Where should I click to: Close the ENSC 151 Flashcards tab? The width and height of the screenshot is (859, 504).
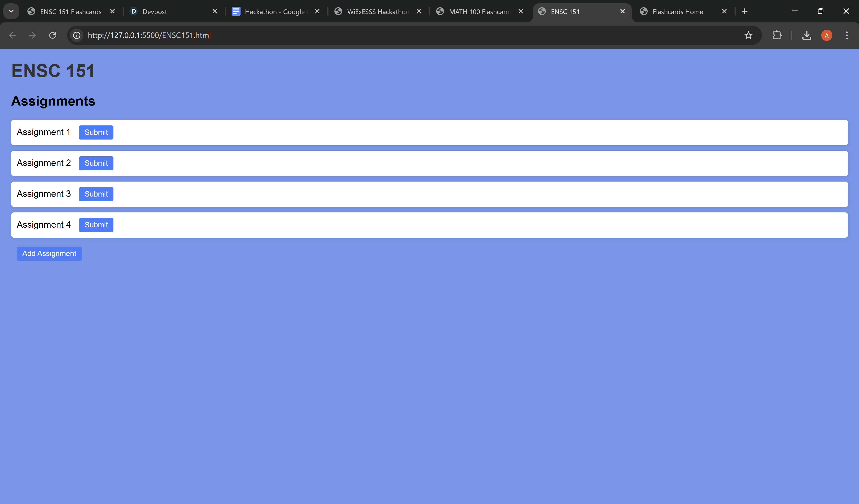[x=113, y=11]
